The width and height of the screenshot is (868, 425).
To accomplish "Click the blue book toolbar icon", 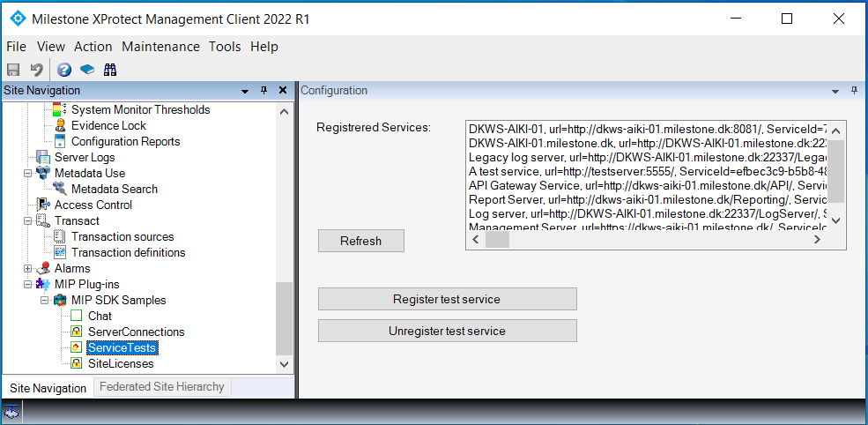I will (87, 70).
